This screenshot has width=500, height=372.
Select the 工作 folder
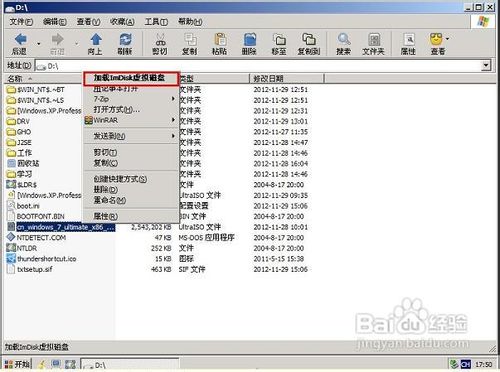(20, 153)
